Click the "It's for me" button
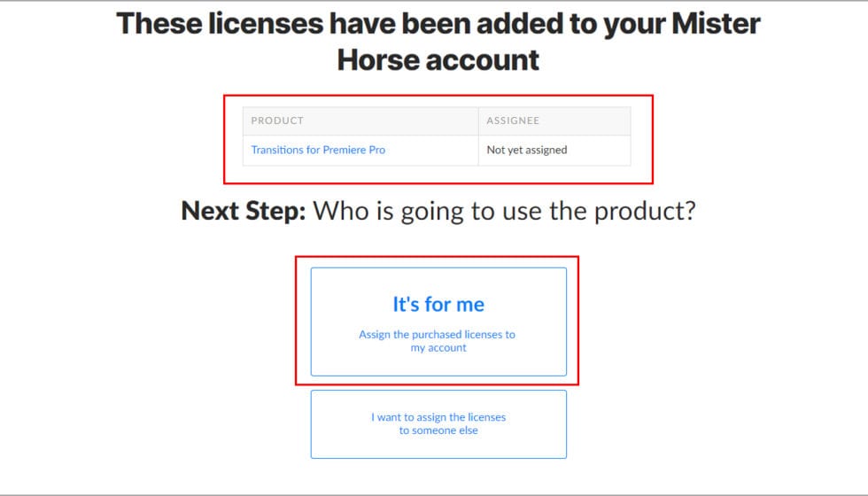The width and height of the screenshot is (868, 496). [x=438, y=304]
